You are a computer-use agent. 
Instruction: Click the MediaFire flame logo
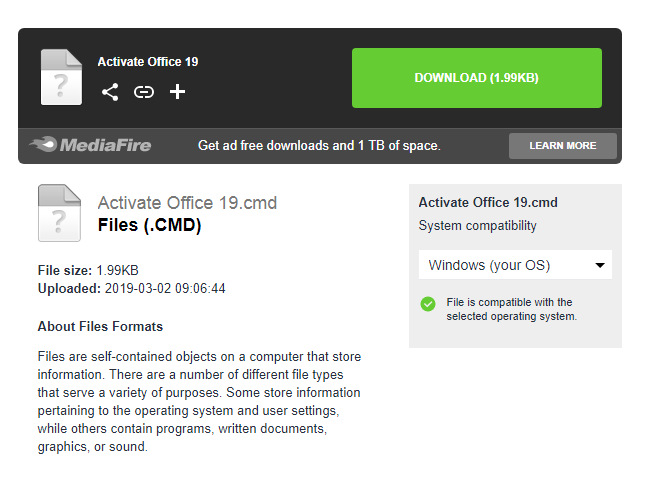(90, 145)
